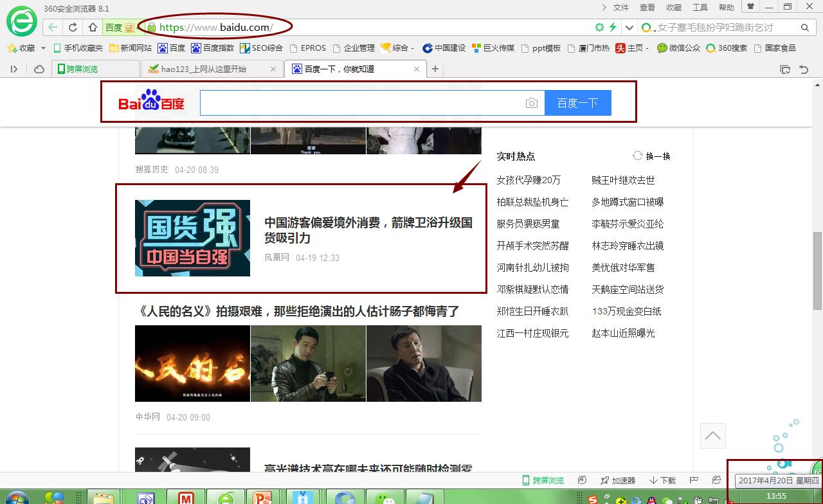Go to browser home page icon
Viewport: 823px width, 504px height.
(x=93, y=27)
